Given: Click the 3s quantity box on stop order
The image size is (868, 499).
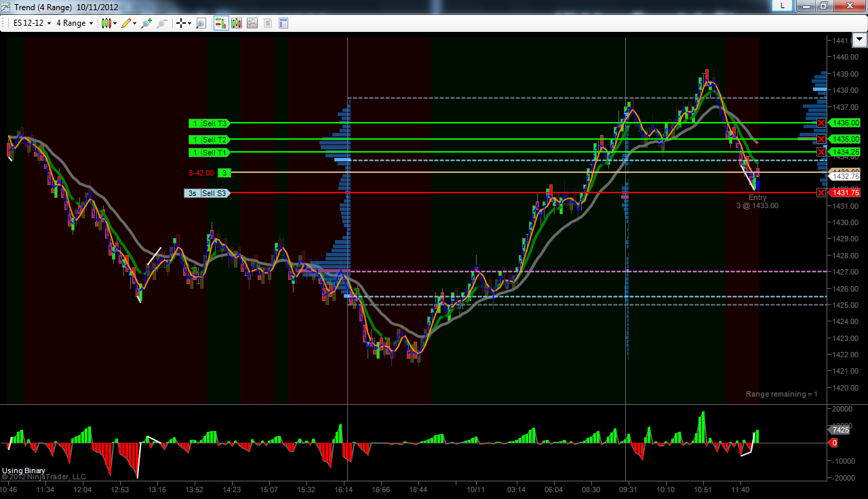Looking at the screenshot, I should [193, 193].
